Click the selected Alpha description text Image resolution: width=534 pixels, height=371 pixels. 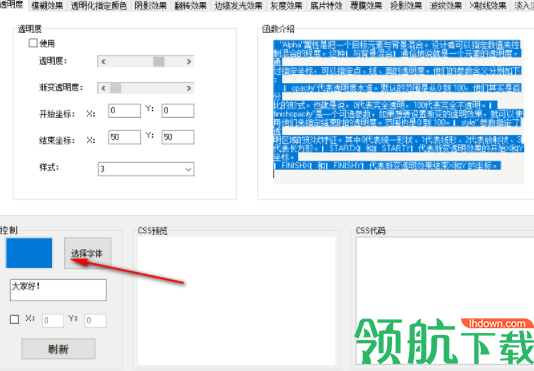[398, 106]
